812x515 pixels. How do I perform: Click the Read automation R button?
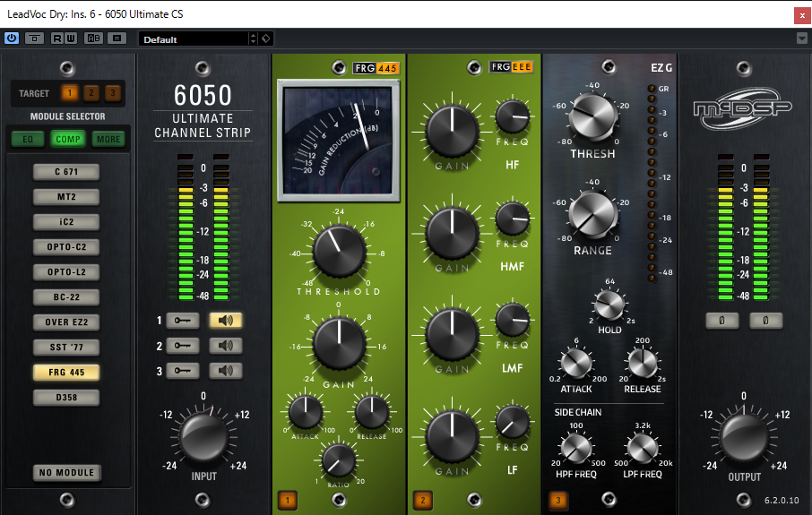(x=57, y=39)
